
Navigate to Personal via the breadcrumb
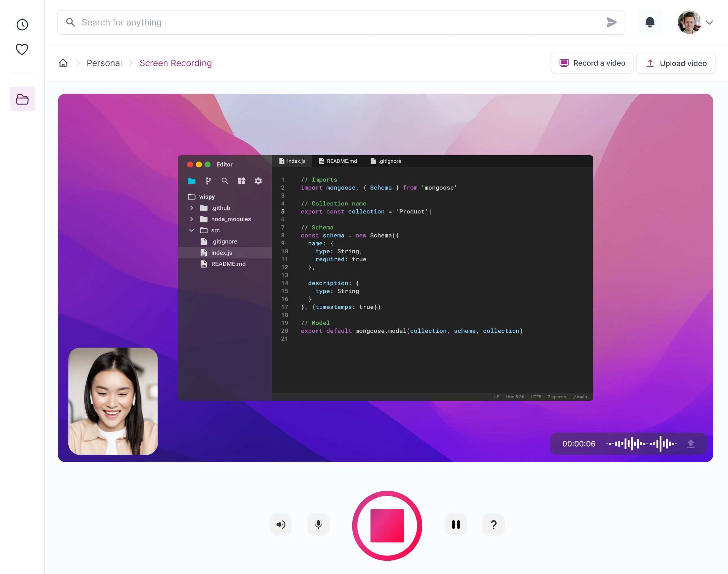pos(104,63)
